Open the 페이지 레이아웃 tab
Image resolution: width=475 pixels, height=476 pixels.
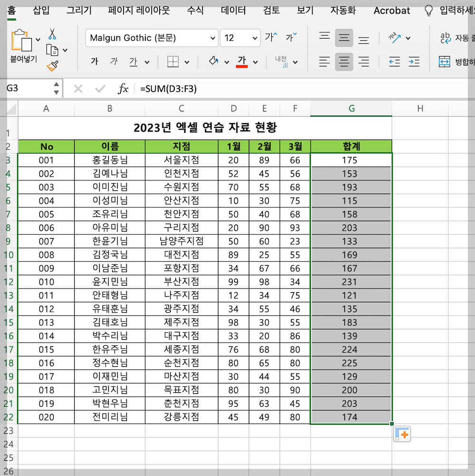[x=139, y=10]
